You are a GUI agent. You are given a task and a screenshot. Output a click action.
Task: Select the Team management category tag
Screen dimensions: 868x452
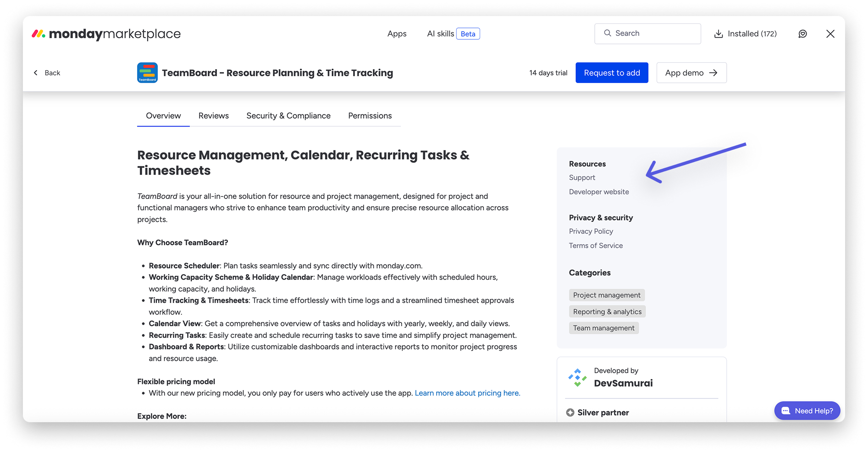click(604, 328)
